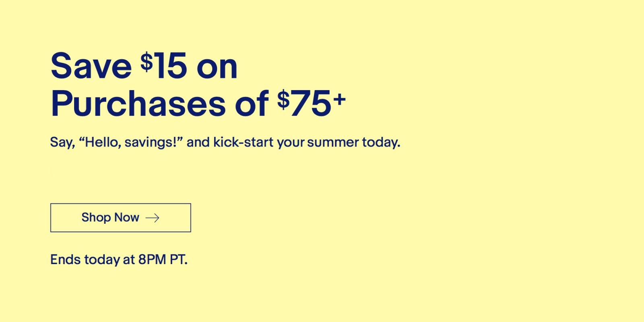The width and height of the screenshot is (644, 322).
Task: Click the word 'Say,' starting the tagline
Action: click(62, 142)
